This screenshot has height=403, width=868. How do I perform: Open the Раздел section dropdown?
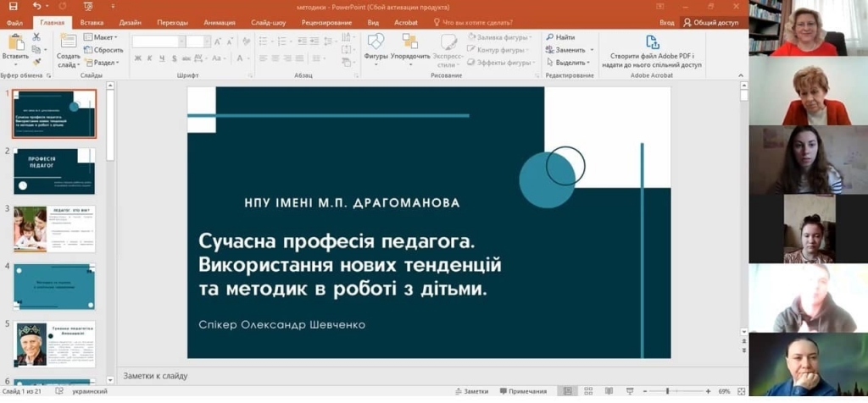102,63
